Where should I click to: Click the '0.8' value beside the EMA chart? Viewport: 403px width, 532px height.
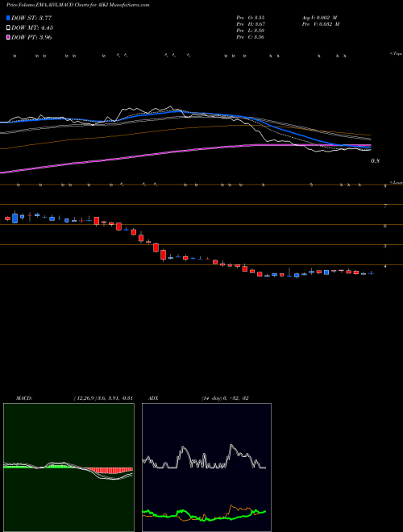[375, 161]
